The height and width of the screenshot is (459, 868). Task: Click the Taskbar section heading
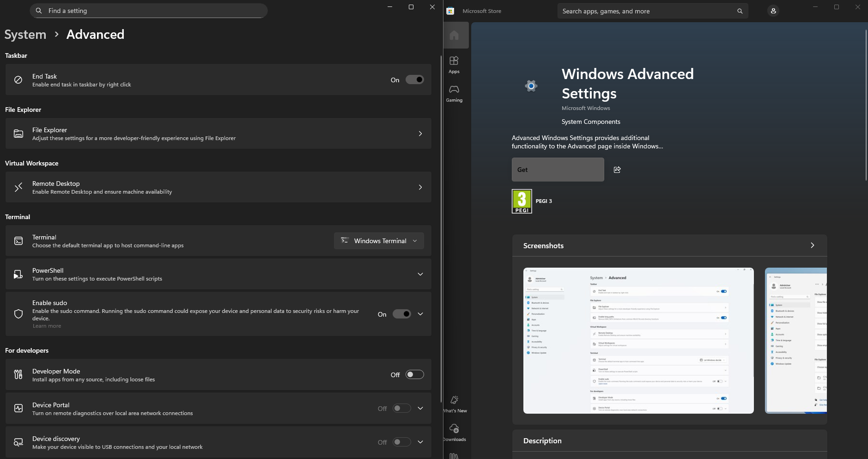[x=16, y=55]
